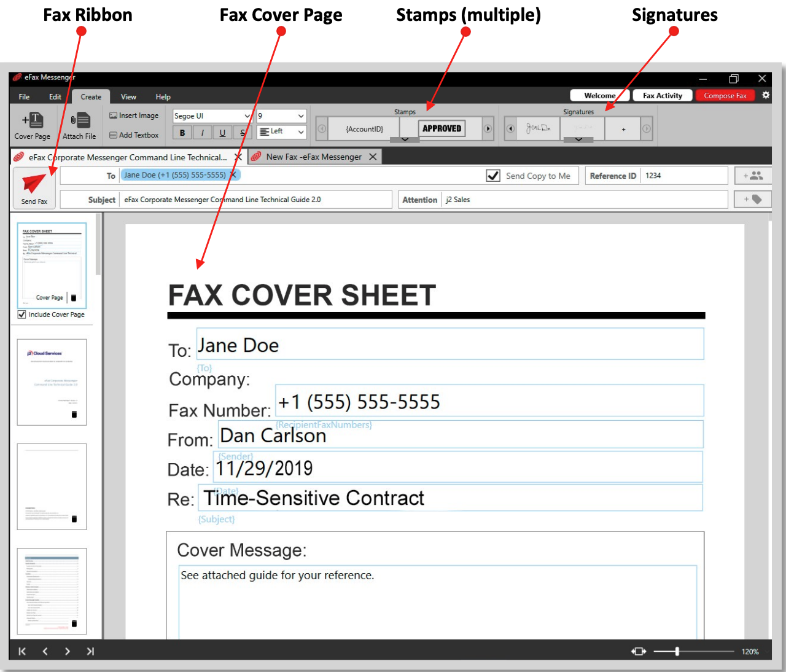Select the Cloud Services page thumbnail
The width and height of the screenshot is (786, 672).
pos(52,382)
